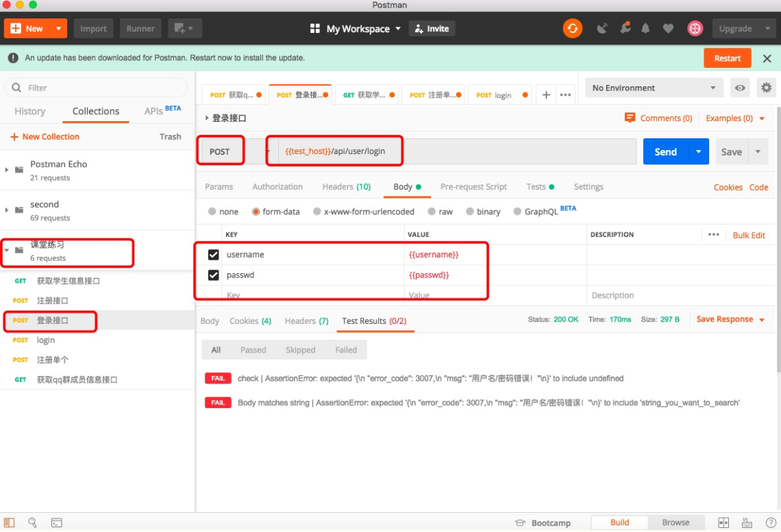Screen dimensions: 781x532
Task: Open the Bootcamp graduation cap link
Action: coord(543,522)
